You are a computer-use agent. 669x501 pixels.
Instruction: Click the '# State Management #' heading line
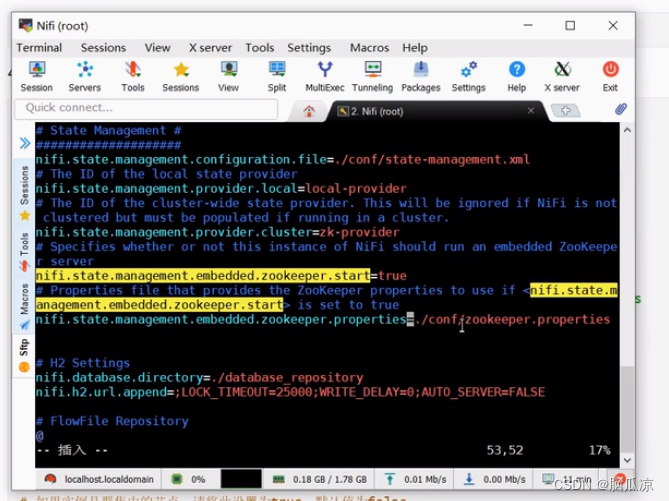click(108, 131)
